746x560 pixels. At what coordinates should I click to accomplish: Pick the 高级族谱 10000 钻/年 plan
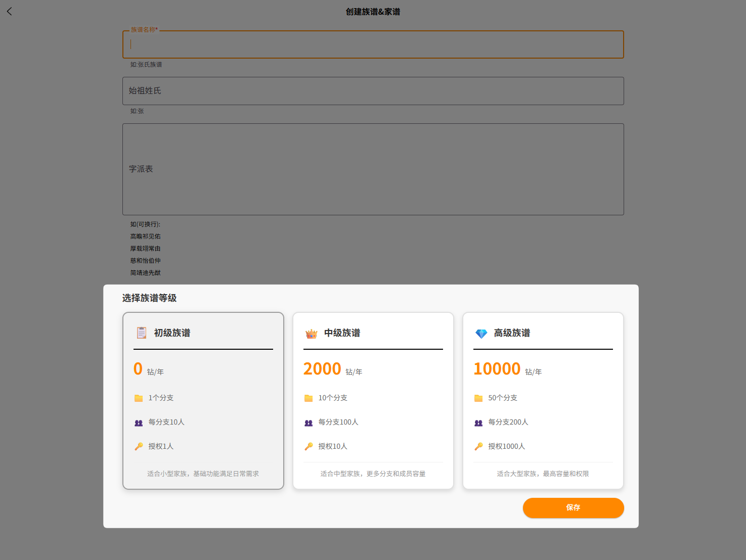pyautogui.click(x=543, y=400)
